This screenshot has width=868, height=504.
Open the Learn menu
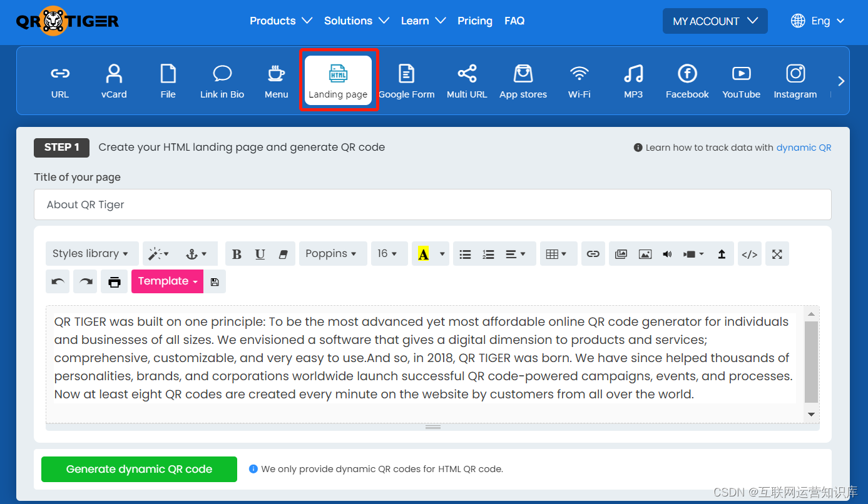coord(423,21)
